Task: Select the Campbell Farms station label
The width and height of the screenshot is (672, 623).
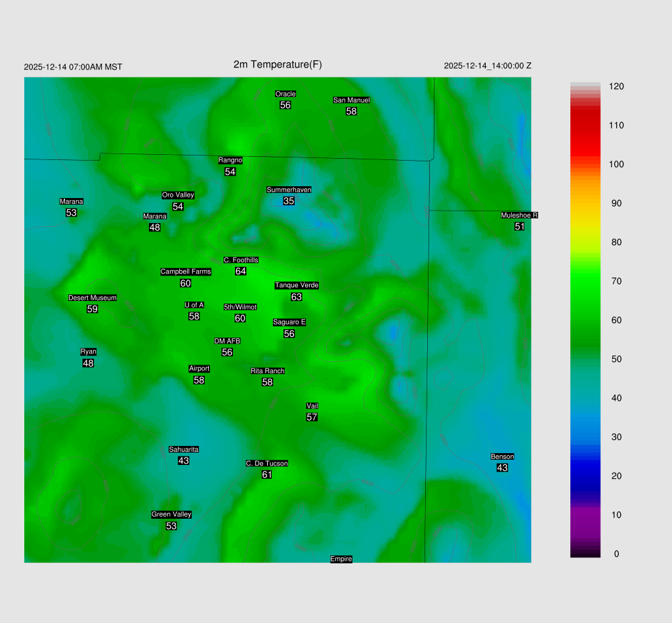Action: pos(186,271)
